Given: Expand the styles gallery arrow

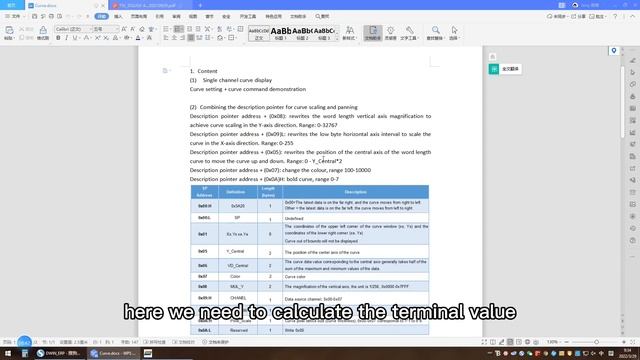Looking at the screenshot, I should [337, 39].
